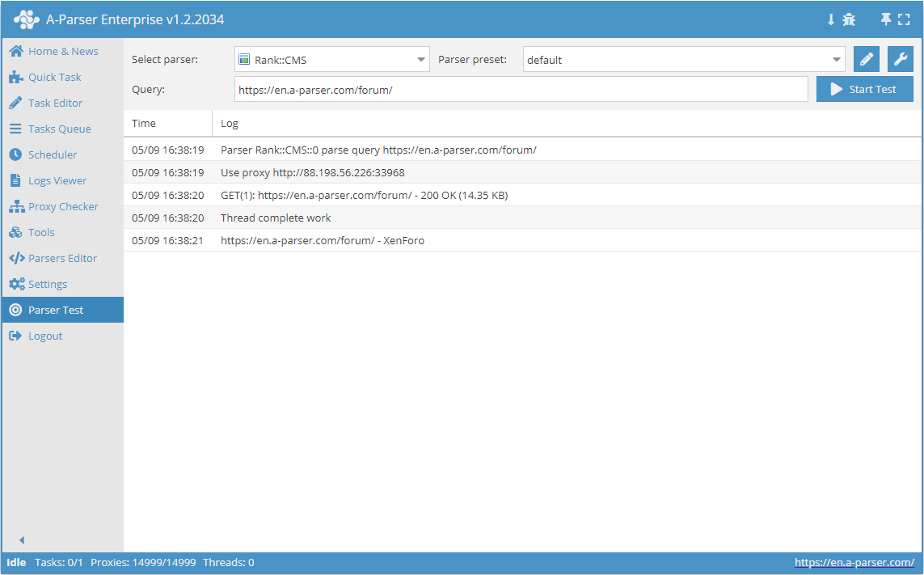
Task: Navigate to Tasks Queue
Action: point(59,129)
